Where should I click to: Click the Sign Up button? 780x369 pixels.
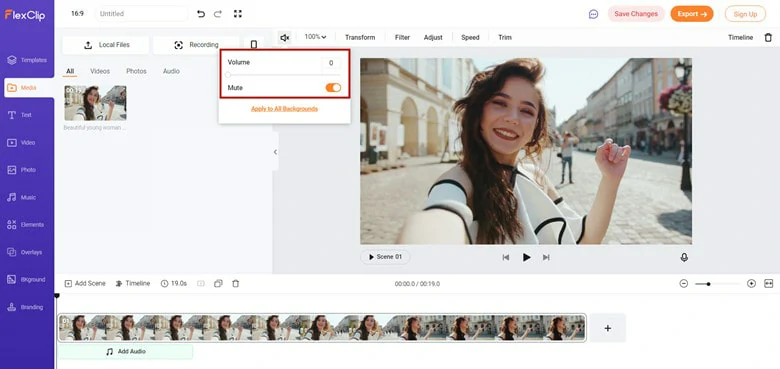point(745,14)
